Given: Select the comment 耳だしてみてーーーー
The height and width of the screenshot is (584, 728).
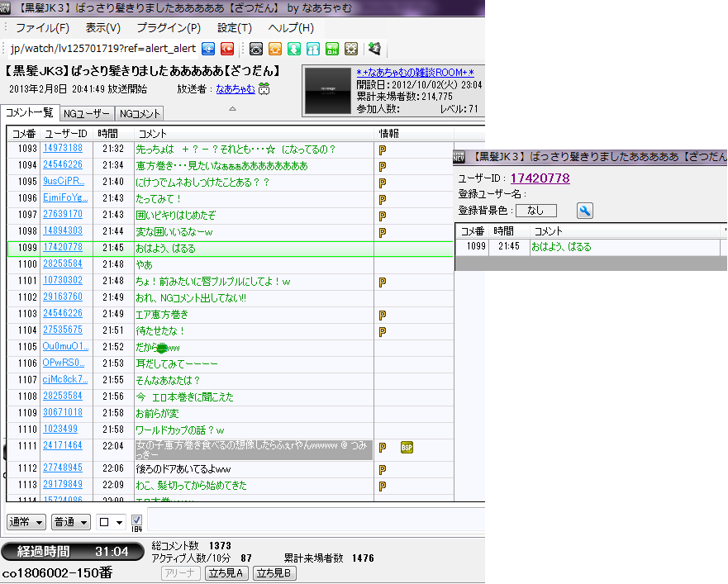Looking at the screenshot, I should point(177,364).
